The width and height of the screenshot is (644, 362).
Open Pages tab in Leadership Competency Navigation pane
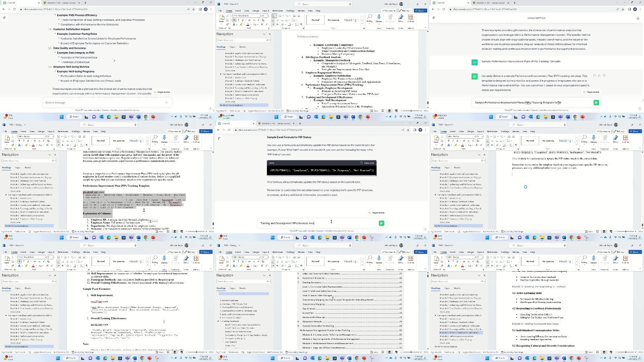pyautogui.click(x=233, y=47)
